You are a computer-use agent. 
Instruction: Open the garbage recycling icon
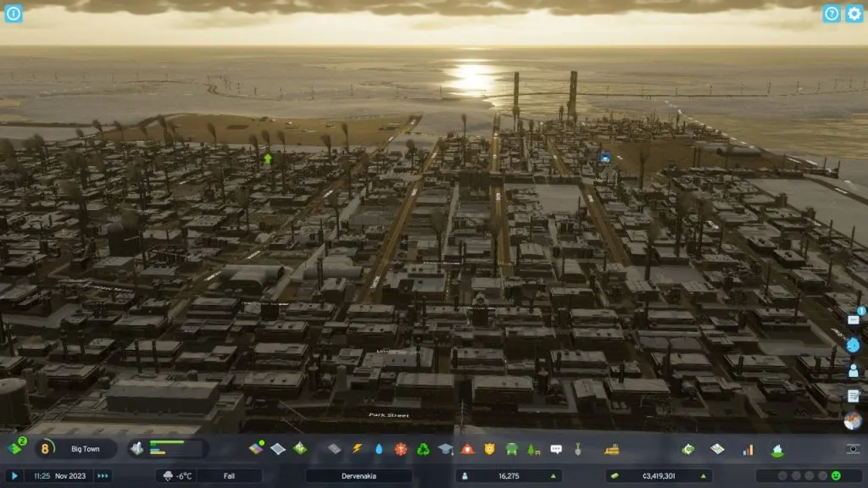[423, 449]
